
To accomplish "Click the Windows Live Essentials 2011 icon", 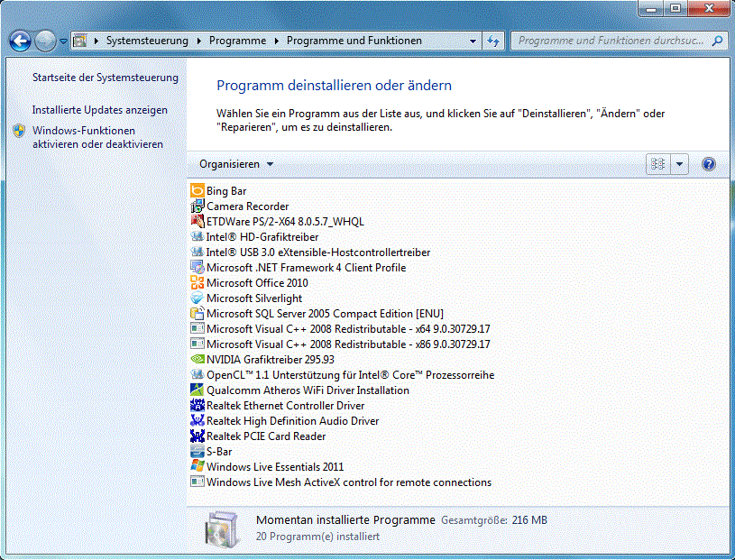I will [x=198, y=467].
